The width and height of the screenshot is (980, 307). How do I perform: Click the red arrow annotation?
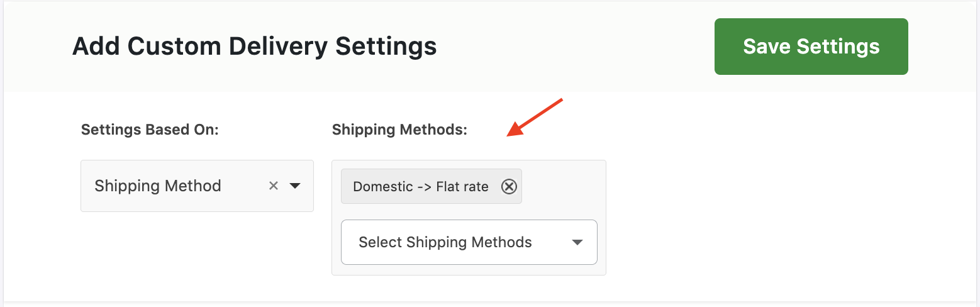pos(535,117)
